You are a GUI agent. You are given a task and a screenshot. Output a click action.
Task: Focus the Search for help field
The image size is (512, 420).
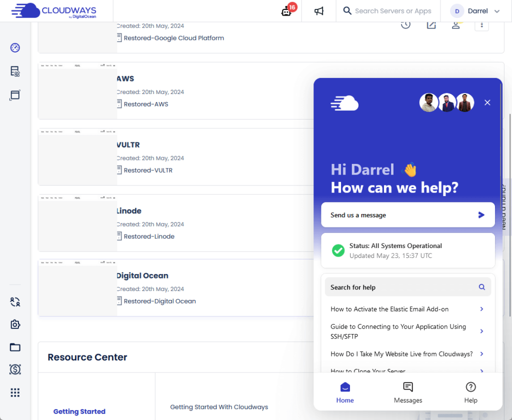coord(408,287)
